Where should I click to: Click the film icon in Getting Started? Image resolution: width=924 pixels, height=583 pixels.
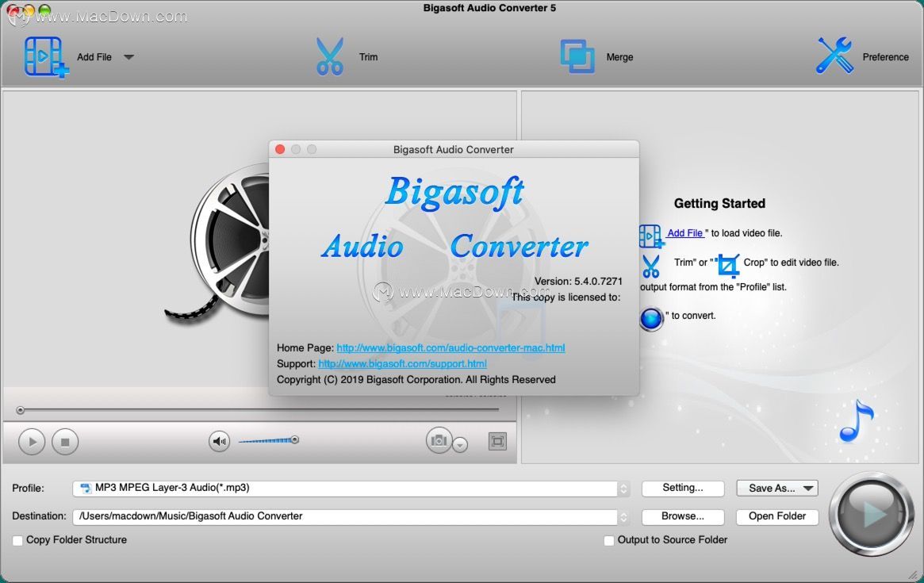pyautogui.click(x=651, y=236)
